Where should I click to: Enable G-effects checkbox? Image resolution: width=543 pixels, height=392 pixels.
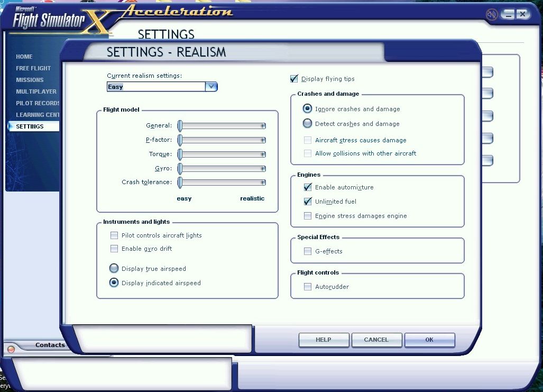click(308, 251)
